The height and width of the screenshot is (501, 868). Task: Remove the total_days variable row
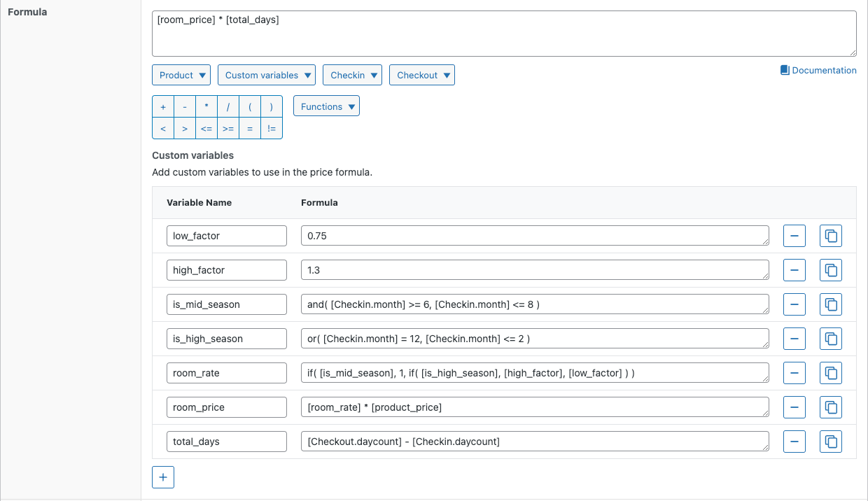pos(794,442)
